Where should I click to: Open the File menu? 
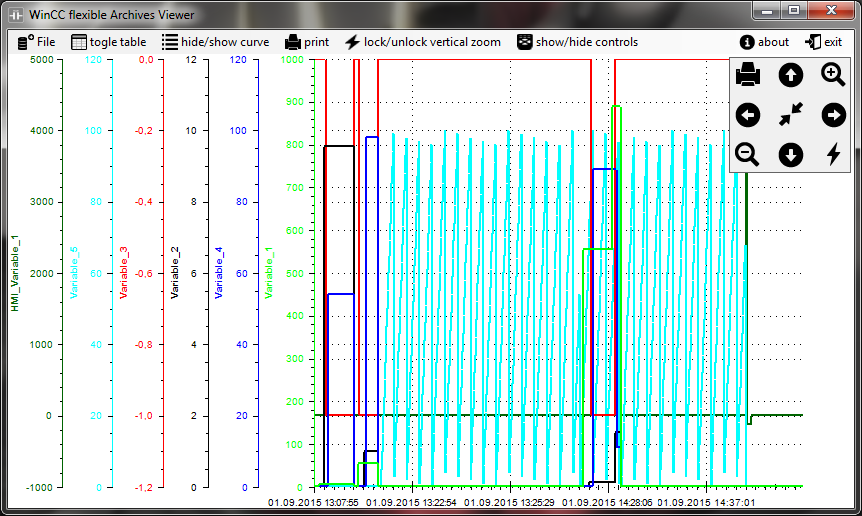coord(37,42)
